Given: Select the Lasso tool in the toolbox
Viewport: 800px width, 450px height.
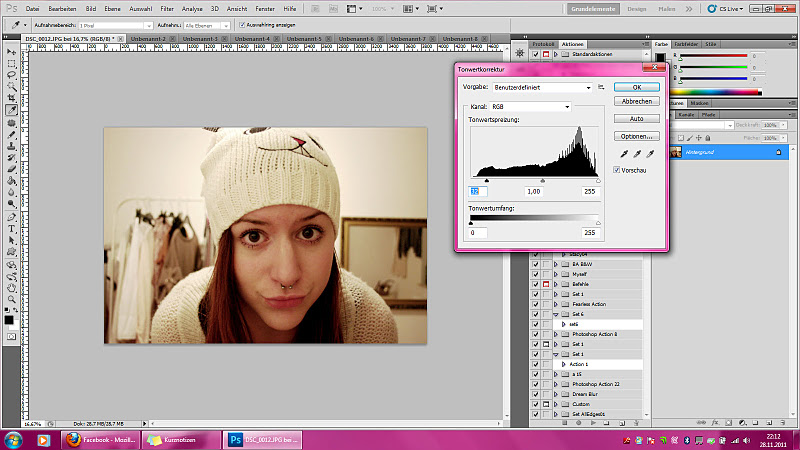Looking at the screenshot, I should tap(11, 74).
